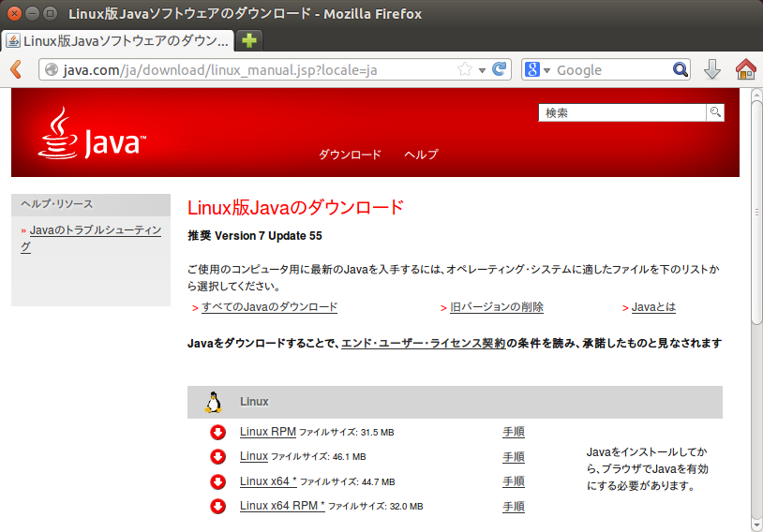
Task: Click Google search engine logo icon
Action: (531, 69)
